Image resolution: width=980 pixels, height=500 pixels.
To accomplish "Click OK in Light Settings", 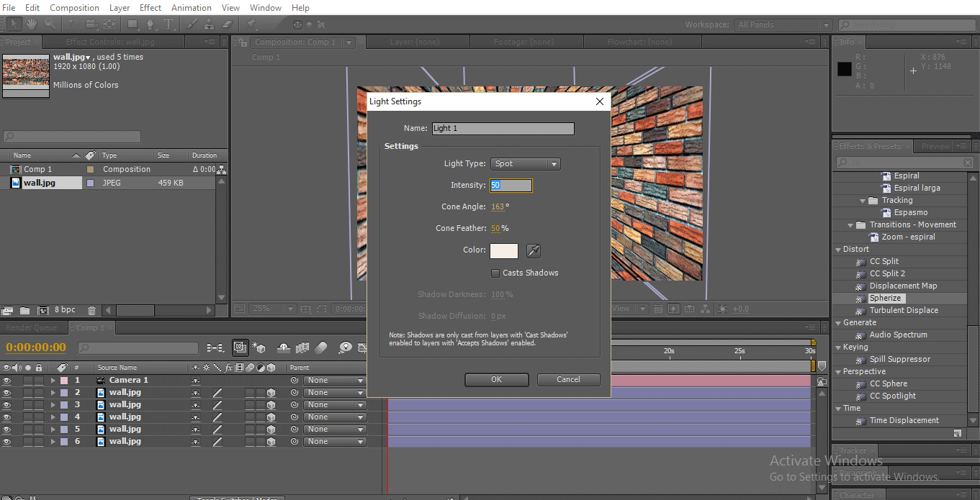I will tap(496, 380).
